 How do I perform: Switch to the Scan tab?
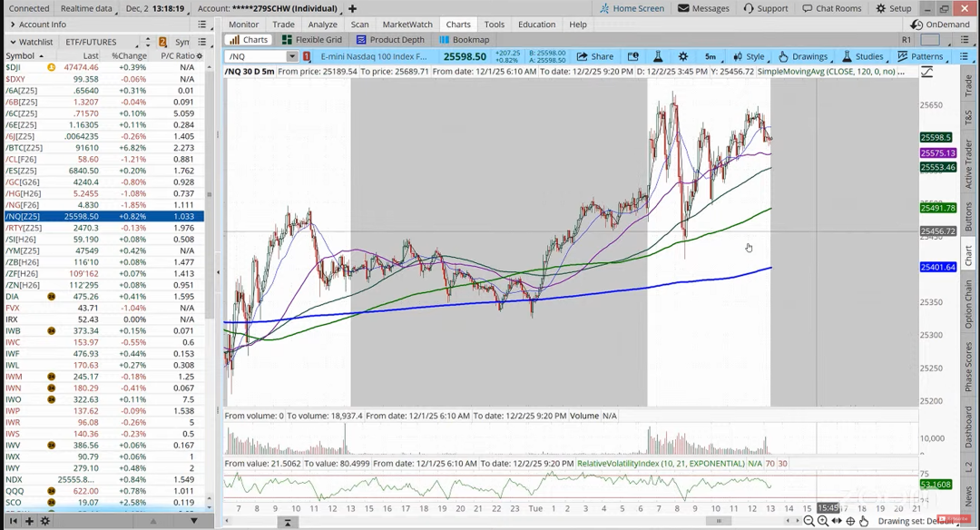coord(359,25)
